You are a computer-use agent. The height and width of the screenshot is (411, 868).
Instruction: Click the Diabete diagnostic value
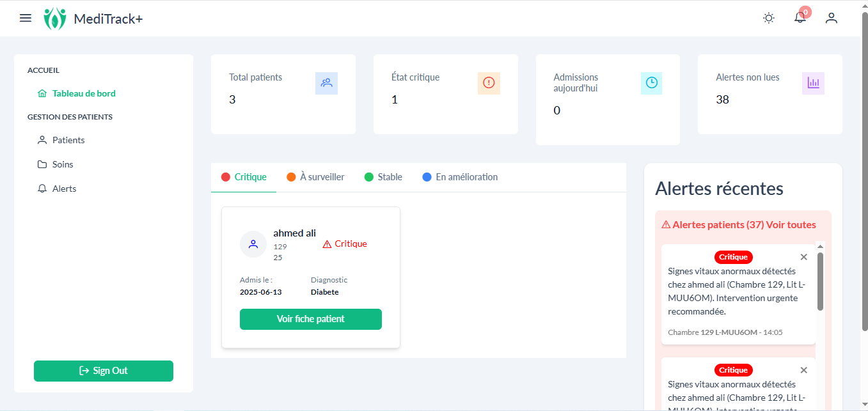[x=325, y=292]
